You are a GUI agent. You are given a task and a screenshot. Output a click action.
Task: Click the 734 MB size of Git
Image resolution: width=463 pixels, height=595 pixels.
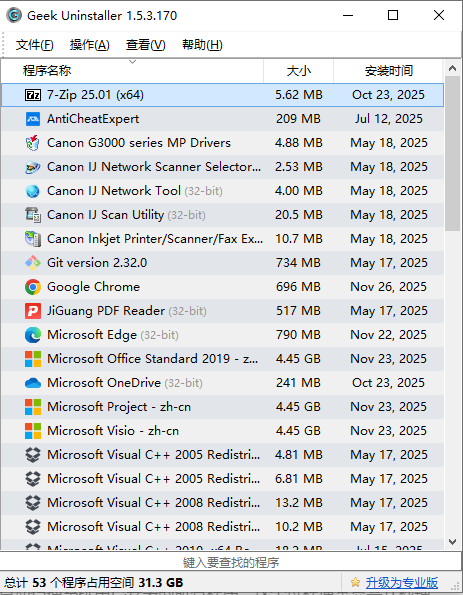[298, 263]
